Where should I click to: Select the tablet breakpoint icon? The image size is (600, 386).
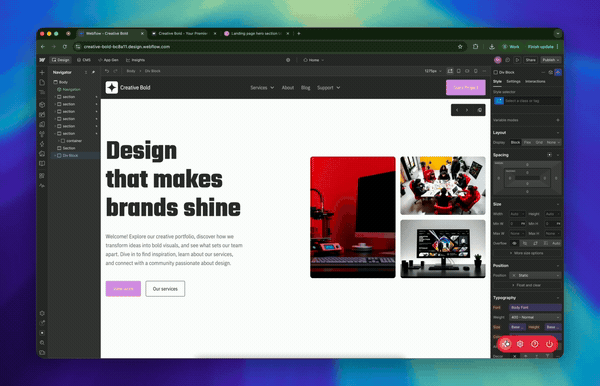point(458,71)
